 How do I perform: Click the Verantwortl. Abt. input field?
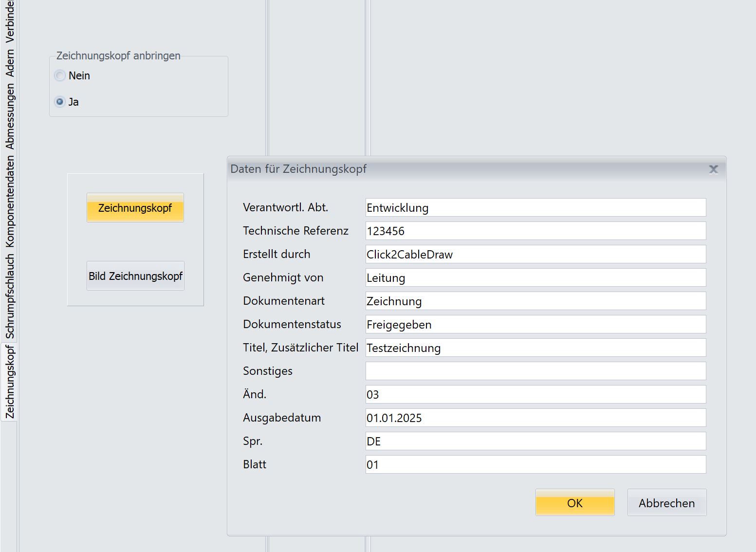(x=535, y=208)
